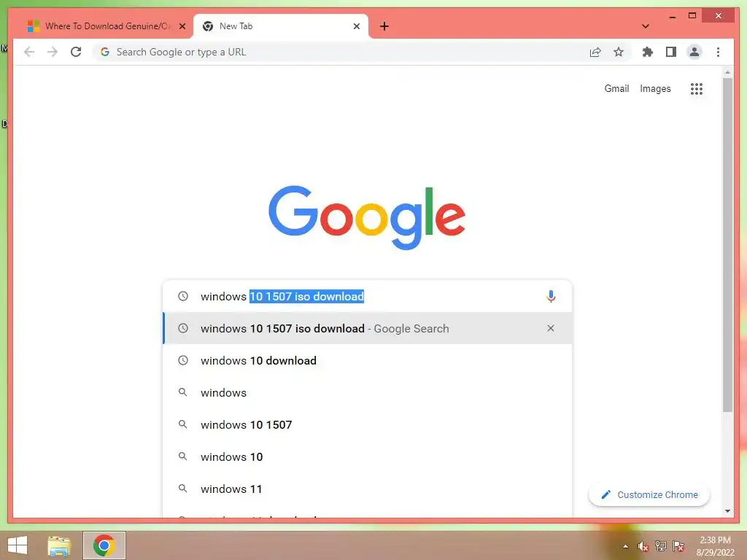Screen dimensions: 747x560
Task: Close the Where To Download Genuine tab
Action: pos(182,26)
